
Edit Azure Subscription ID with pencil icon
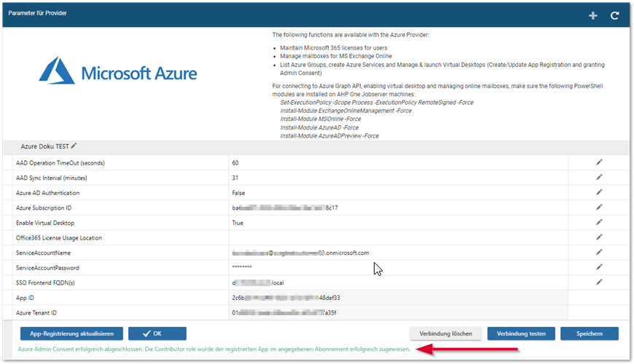point(599,207)
